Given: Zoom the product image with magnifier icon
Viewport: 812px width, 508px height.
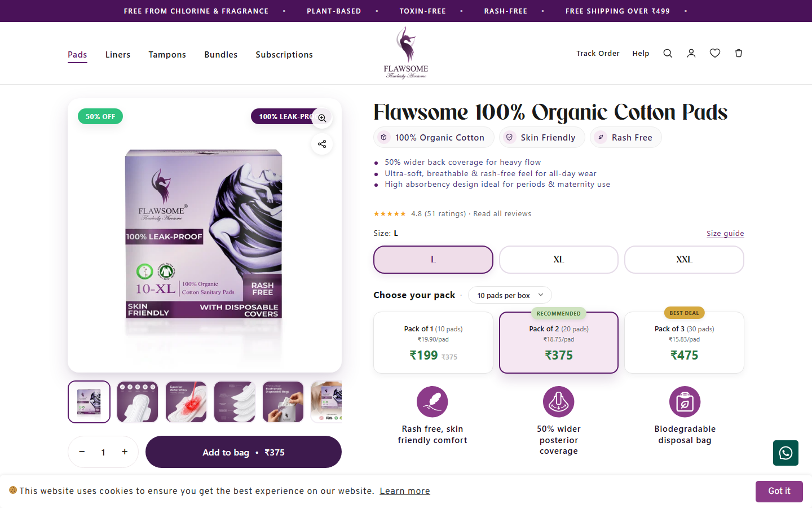Looking at the screenshot, I should click(322, 118).
